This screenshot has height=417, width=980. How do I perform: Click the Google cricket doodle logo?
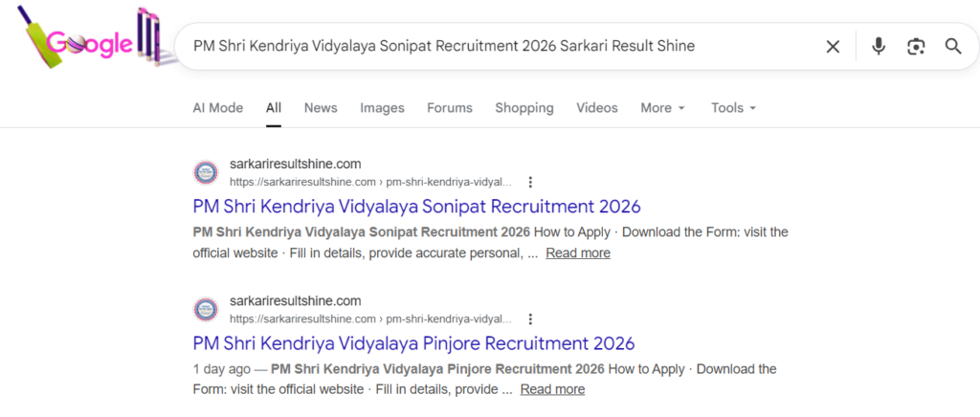[x=91, y=43]
